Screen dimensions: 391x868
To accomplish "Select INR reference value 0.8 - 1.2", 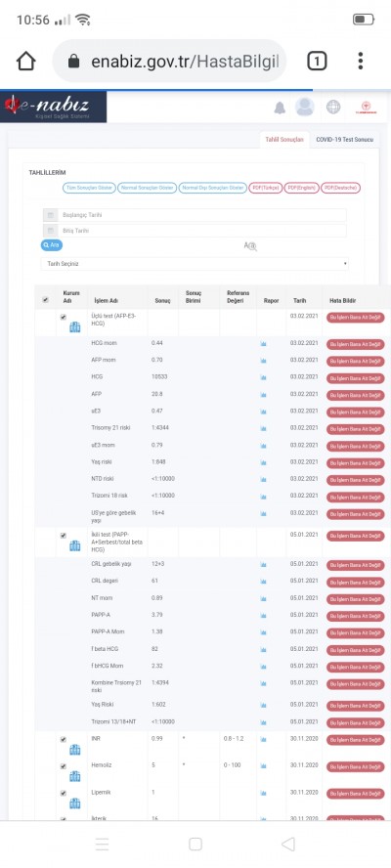I will tap(235, 739).
